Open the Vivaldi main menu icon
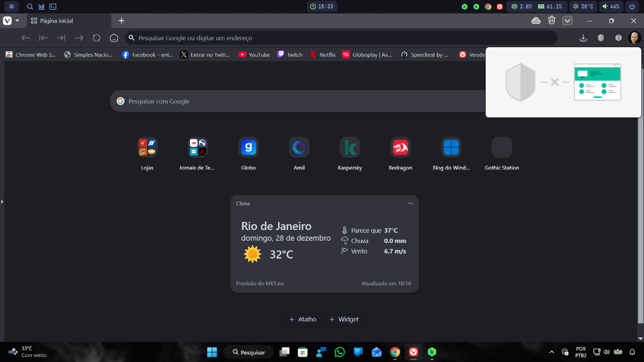644x362 pixels. pos(8,20)
